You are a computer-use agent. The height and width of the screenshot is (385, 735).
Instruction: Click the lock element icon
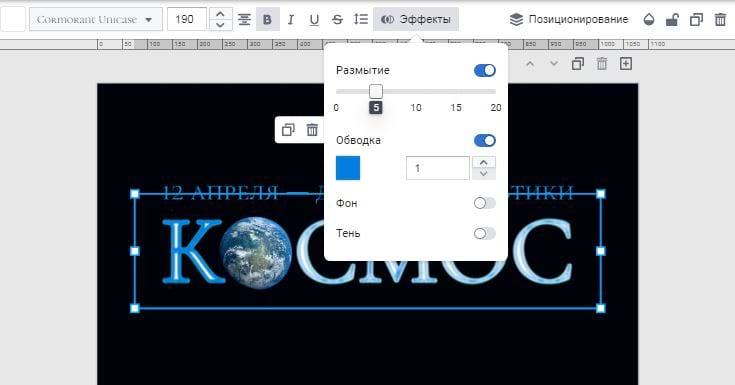point(673,19)
